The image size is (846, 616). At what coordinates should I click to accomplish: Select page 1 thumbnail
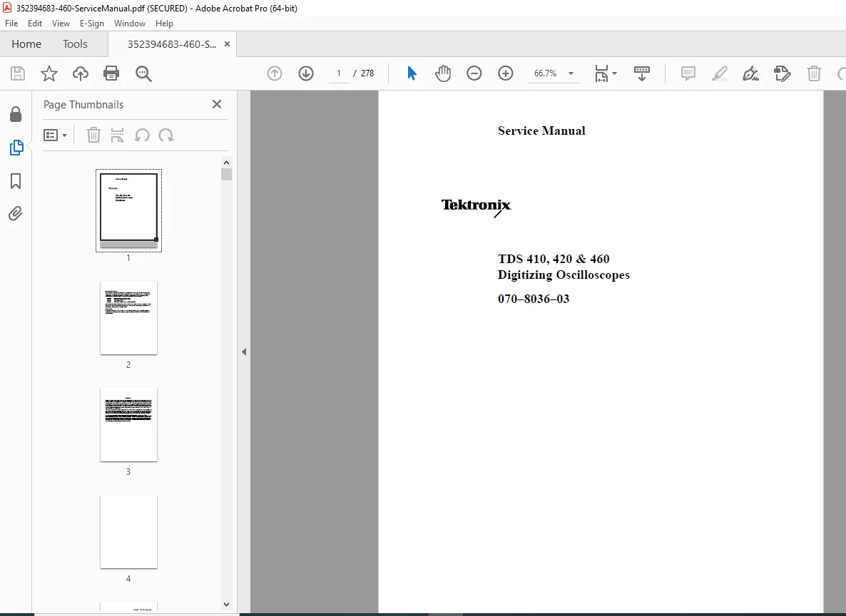(x=128, y=211)
